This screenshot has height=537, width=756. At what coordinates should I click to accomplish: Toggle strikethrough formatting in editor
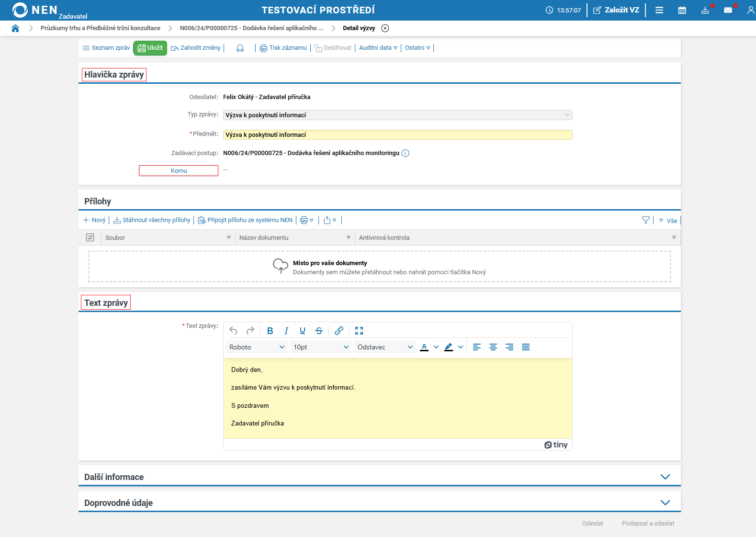(x=319, y=331)
